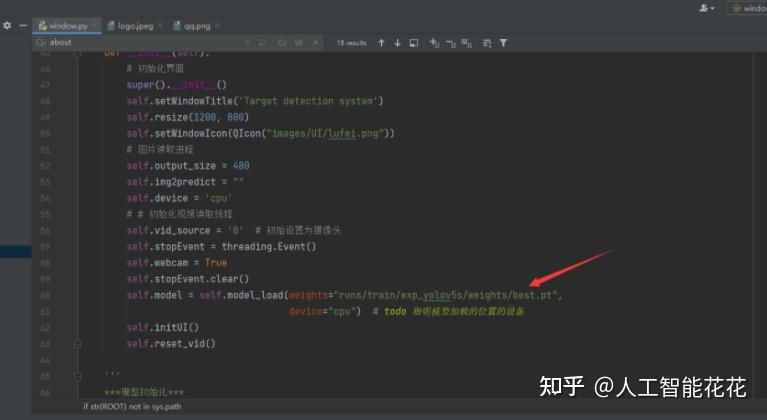Open the tool window settings gear
Screen dimensions: 767x420
[x=7, y=25]
